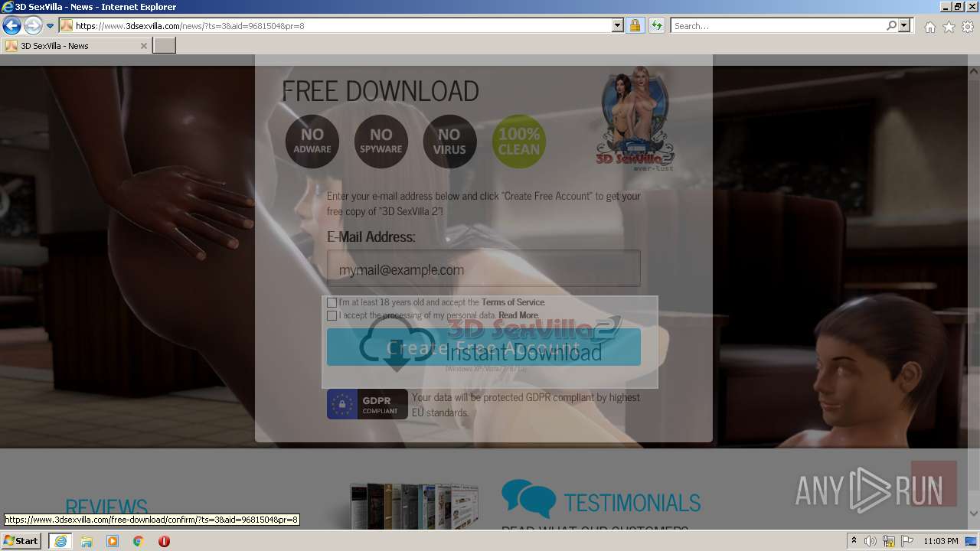Click the green '100% CLEAN' badge
This screenshot has height=551, width=980.
(519, 142)
